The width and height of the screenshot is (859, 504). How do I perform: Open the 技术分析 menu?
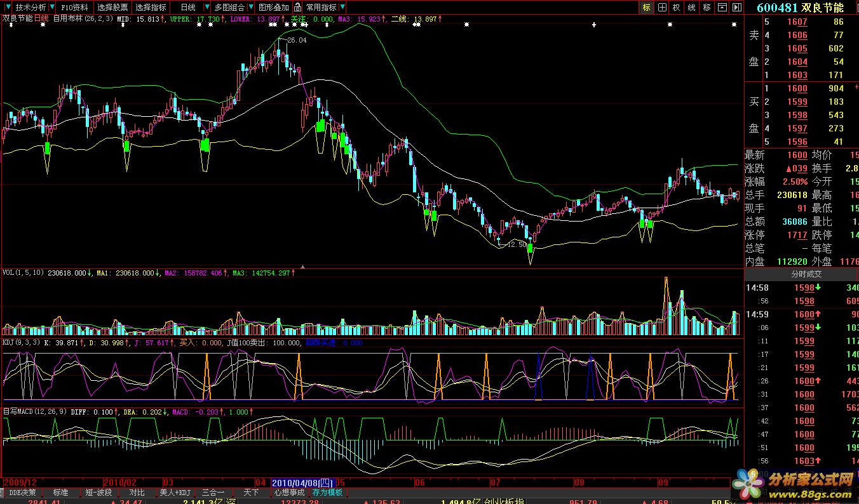(30, 8)
